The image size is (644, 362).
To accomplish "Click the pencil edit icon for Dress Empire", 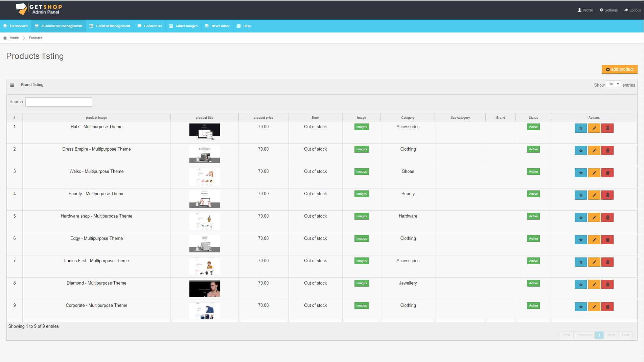I will coord(594,151).
